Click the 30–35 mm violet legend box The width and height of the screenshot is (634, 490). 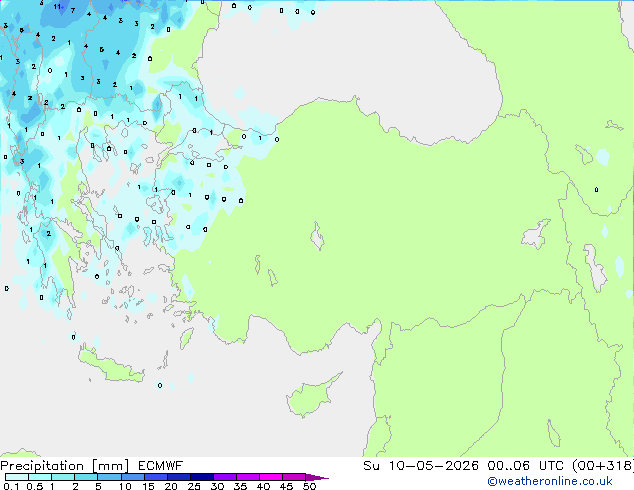(224, 477)
